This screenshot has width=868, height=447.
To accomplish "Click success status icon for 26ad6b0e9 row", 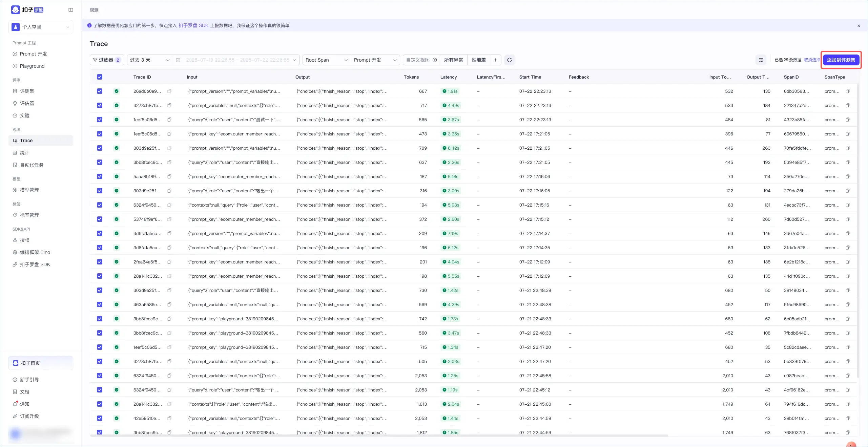I will [117, 91].
